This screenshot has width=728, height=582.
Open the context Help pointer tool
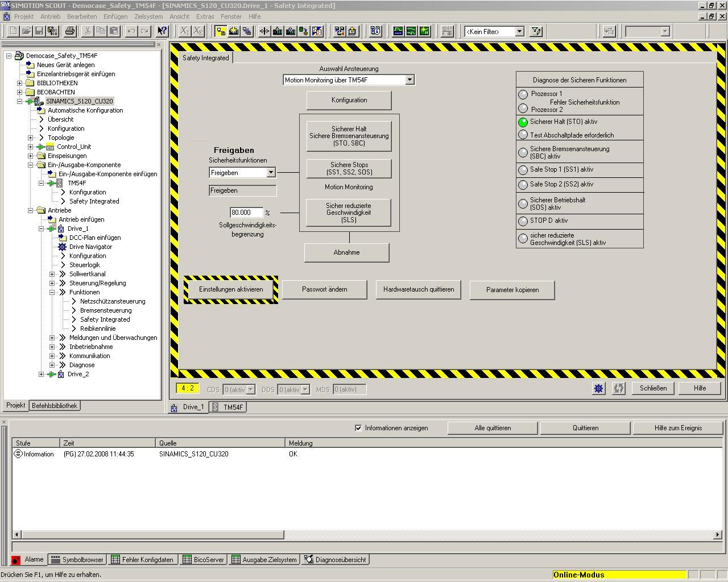[162, 31]
